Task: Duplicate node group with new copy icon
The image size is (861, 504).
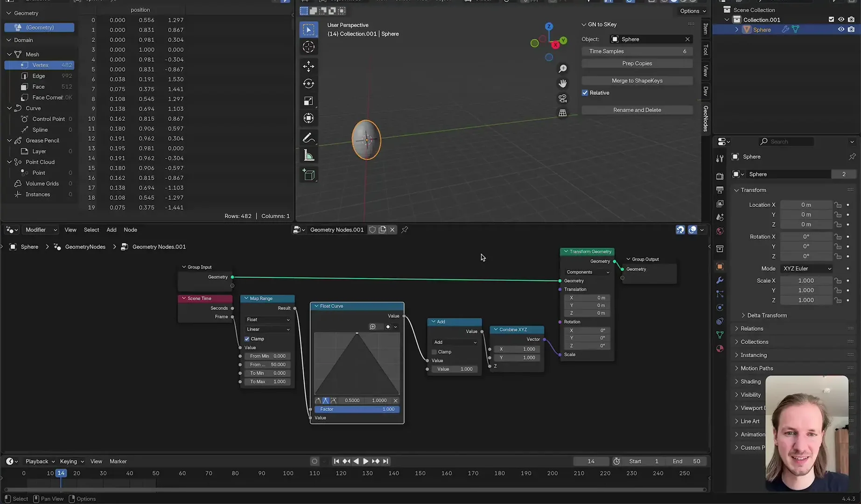Action: (383, 230)
